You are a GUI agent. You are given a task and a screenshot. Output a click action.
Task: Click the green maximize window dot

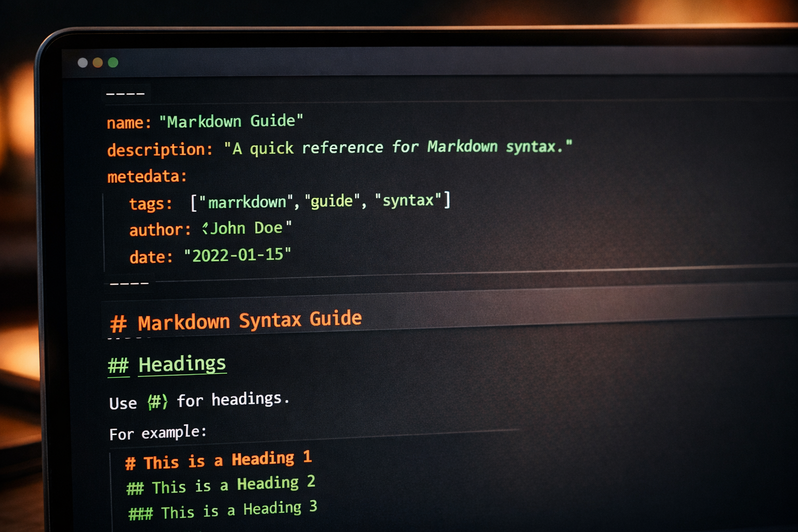(x=113, y=63)
